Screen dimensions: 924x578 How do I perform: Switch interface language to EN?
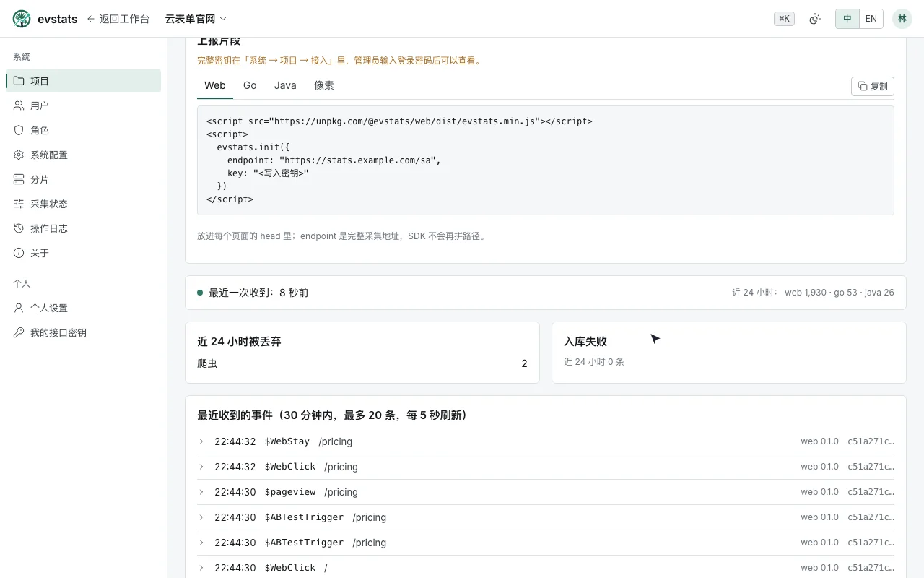(x=871, y=19)
